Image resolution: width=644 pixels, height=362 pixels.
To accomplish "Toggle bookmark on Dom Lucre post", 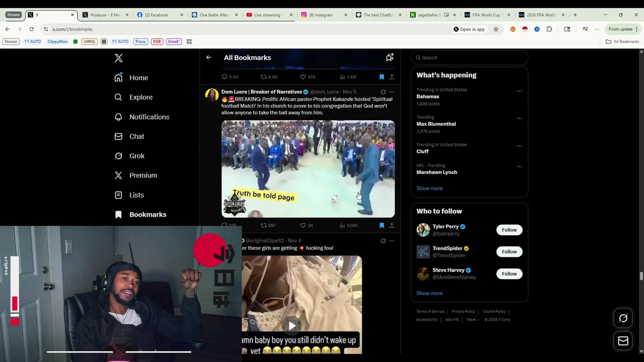I will (381, 225).
